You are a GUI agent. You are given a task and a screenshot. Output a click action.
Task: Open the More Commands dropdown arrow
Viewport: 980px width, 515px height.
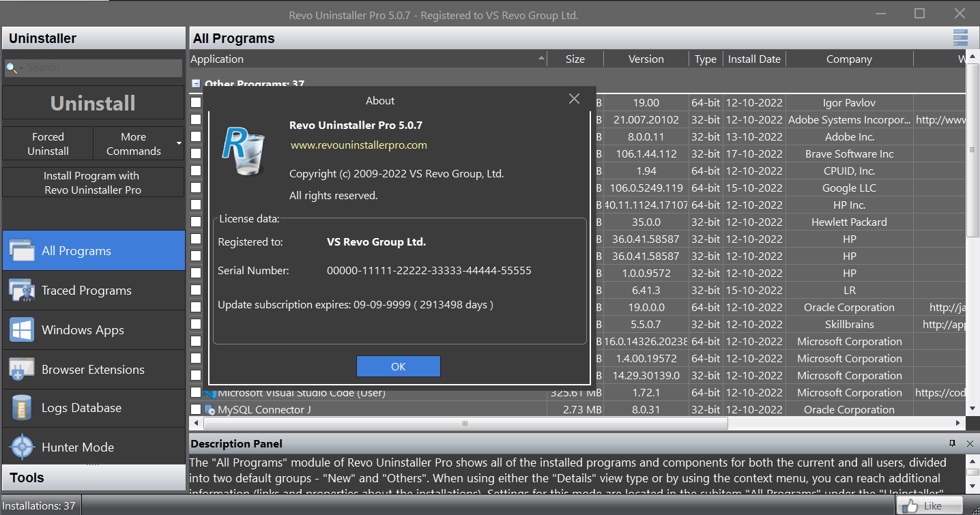coord(179,144)
